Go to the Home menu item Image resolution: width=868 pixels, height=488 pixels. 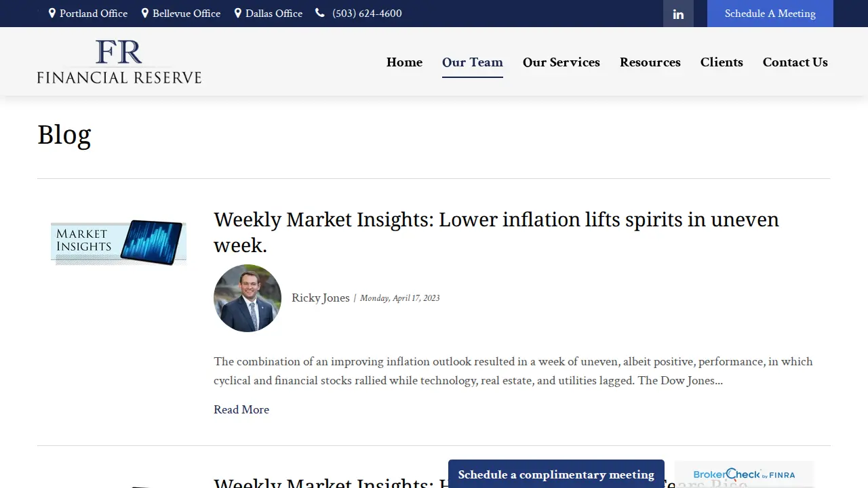click(x=404, y=62)
